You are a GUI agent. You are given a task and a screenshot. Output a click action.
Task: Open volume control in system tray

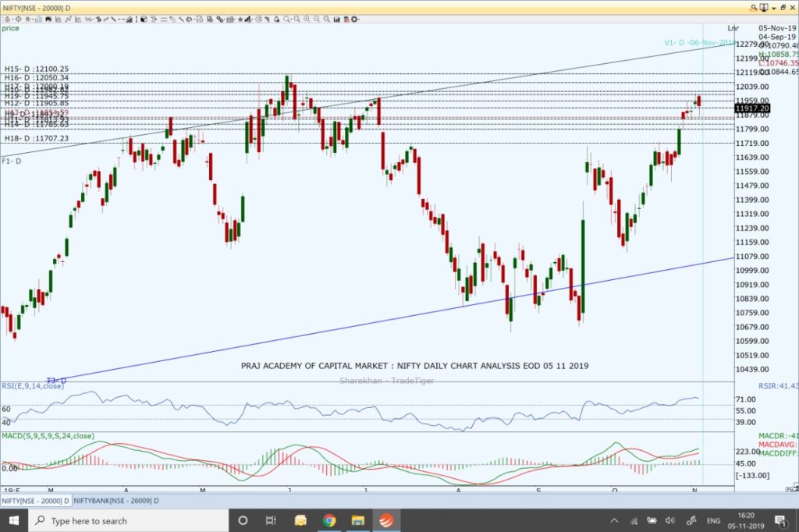(x=669, y=520)
